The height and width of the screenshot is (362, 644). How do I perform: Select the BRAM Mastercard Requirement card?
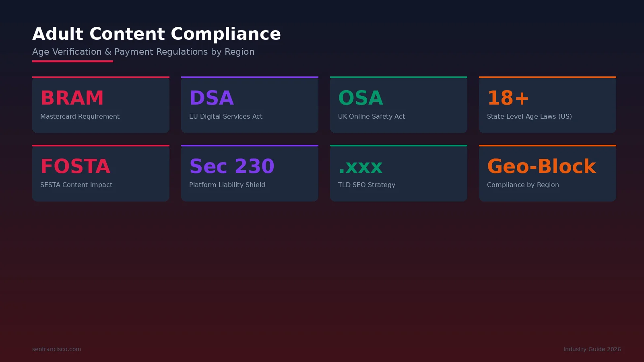101,105
